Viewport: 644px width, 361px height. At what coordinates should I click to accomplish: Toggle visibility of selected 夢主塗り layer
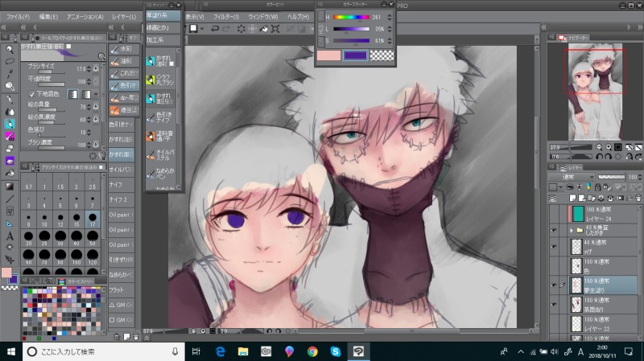click(x=554, y=285)
